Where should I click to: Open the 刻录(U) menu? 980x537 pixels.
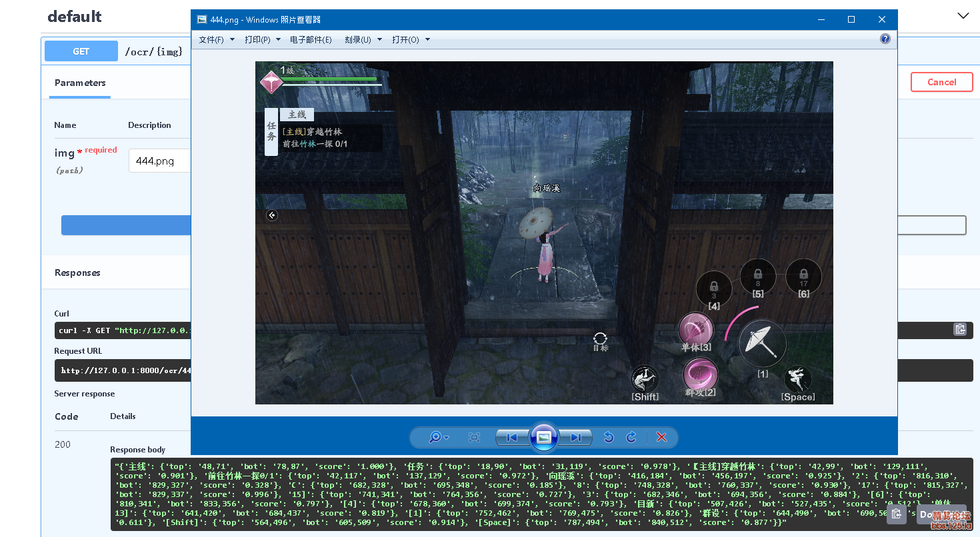[363, 40]
